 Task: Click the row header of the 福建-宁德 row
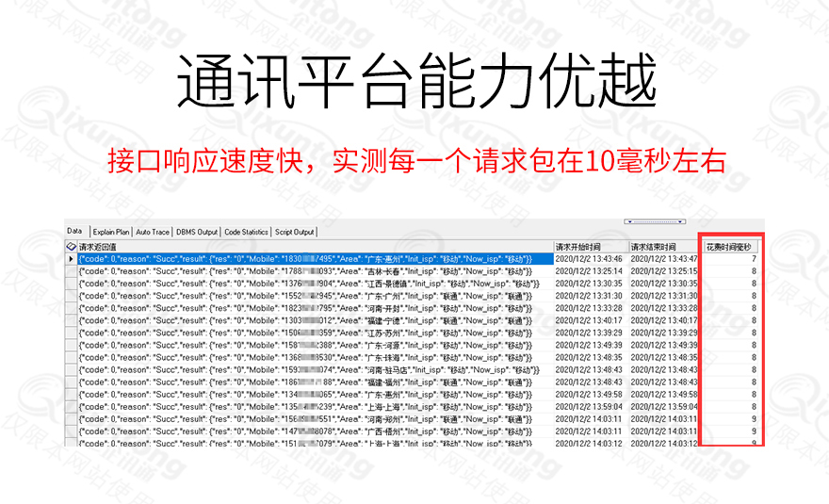[71, 320]
